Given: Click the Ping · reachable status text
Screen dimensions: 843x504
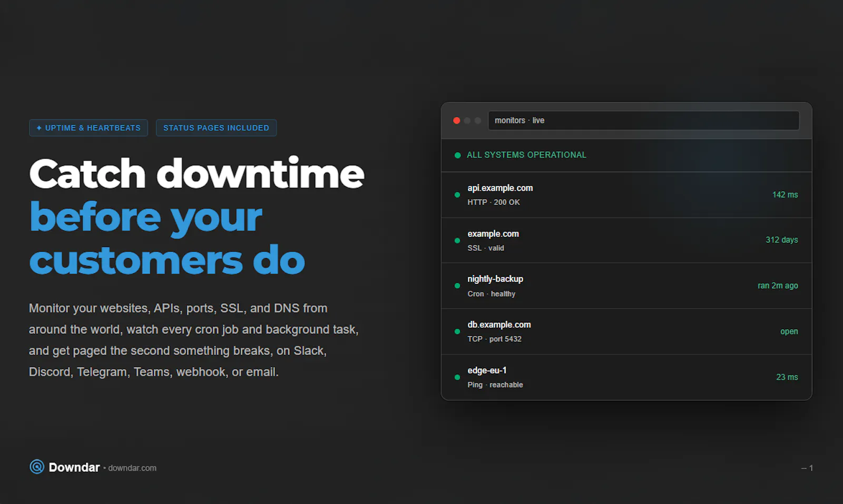Looking at the screenshot, I should point(495,385).
